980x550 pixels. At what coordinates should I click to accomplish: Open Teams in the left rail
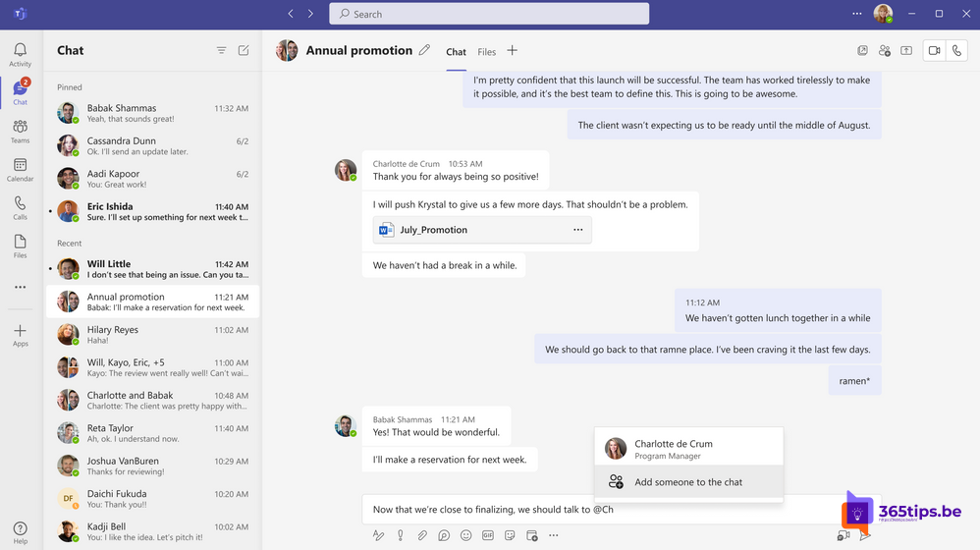tap(20, 132)
